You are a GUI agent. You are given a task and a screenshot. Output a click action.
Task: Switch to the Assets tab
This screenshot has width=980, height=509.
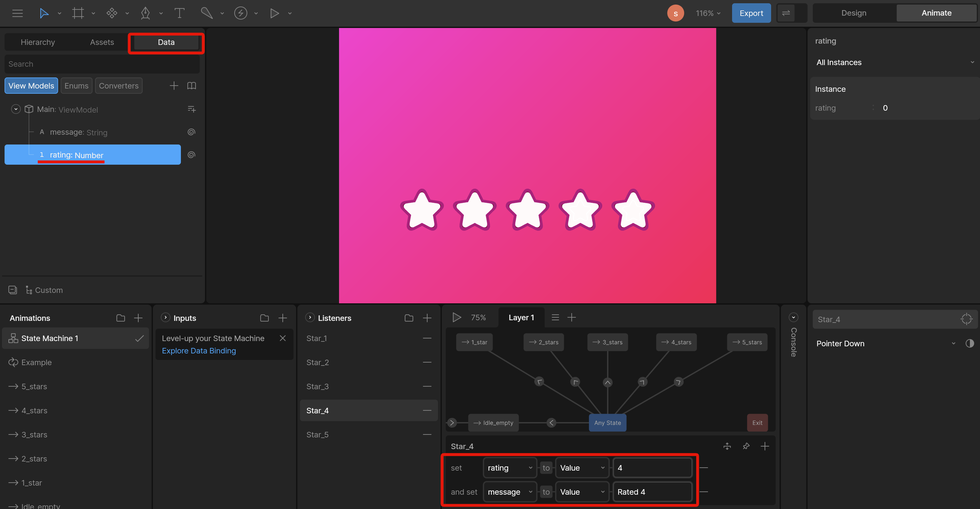102,42
